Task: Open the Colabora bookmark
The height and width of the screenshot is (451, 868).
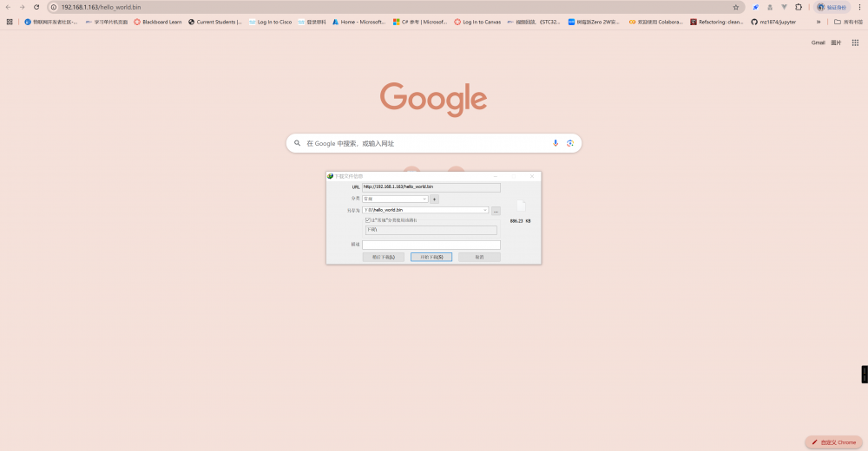Action: tap(656, 23)
